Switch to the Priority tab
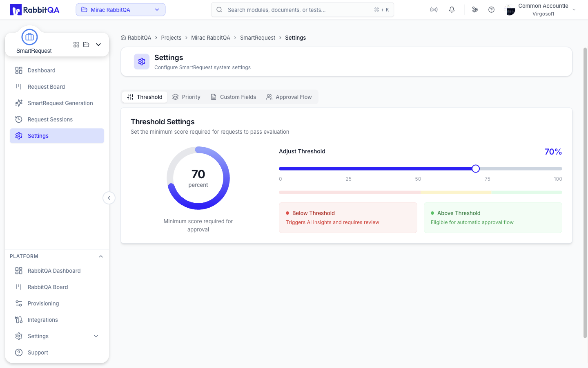Screen dimensions: 588x368 (x=186, y=97)
